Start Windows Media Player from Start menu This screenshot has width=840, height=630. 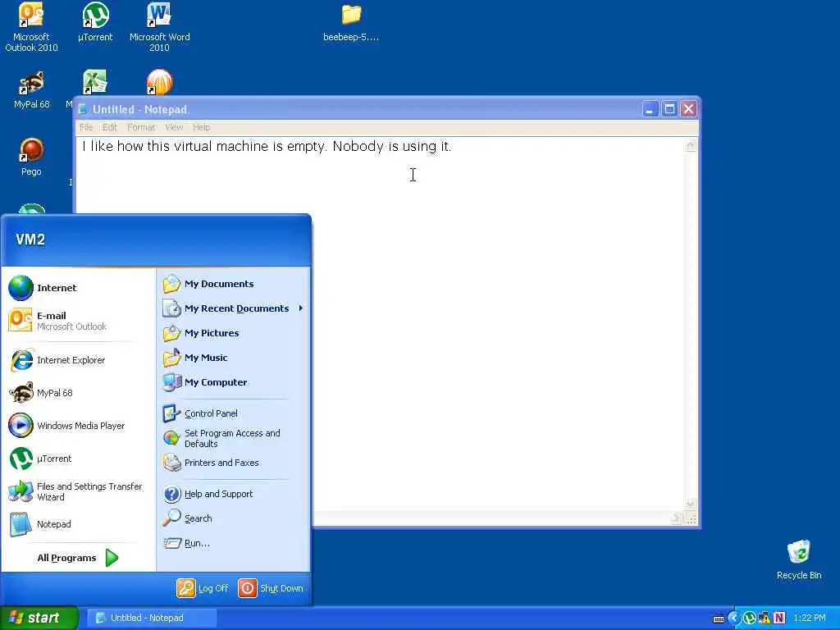(x=79, y=426)
